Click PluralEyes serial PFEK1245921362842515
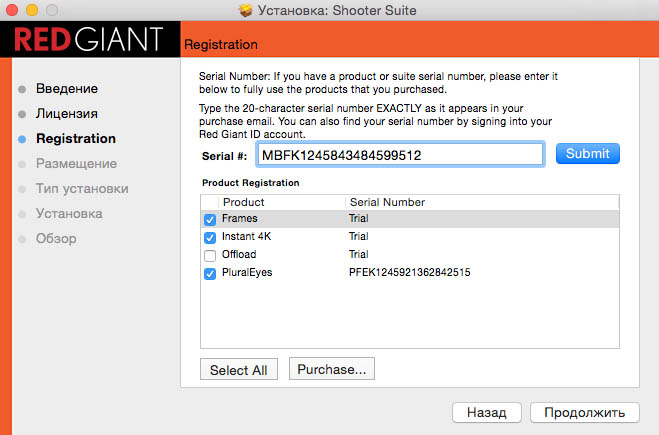 click(409, 272)
